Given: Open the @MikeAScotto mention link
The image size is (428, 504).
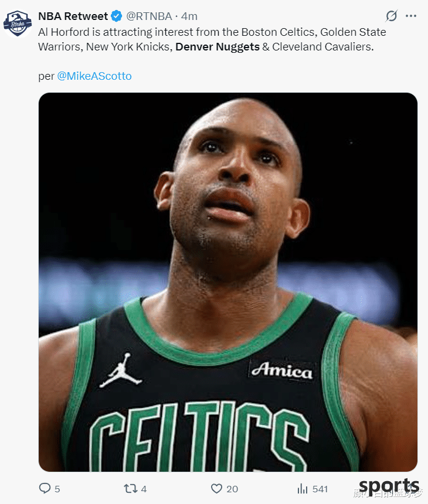Looking at the screenshot, I should tap(94, 76).
